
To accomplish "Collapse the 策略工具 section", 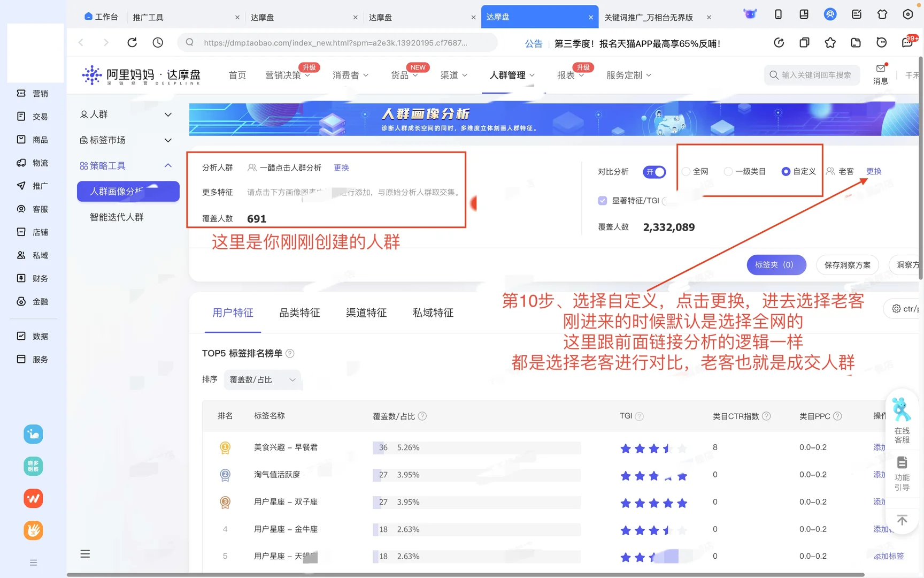I will coord(168,165).
